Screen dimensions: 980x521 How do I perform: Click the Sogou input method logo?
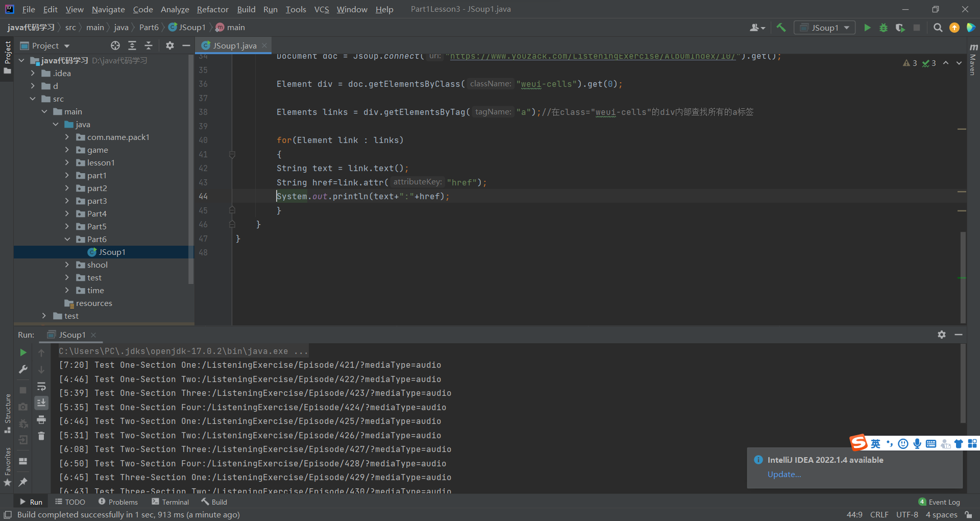[x=859, y=442]
